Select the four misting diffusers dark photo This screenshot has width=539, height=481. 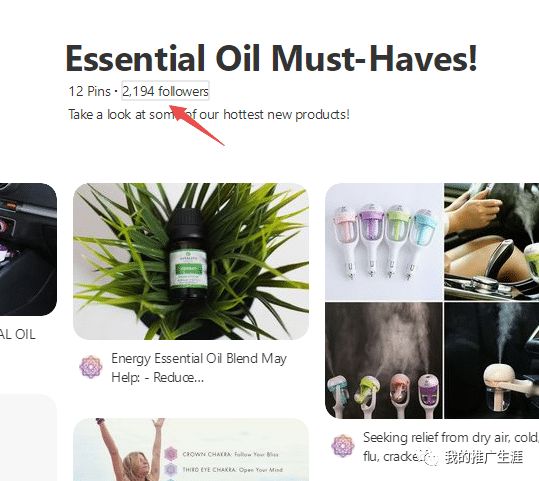point(384,360)
